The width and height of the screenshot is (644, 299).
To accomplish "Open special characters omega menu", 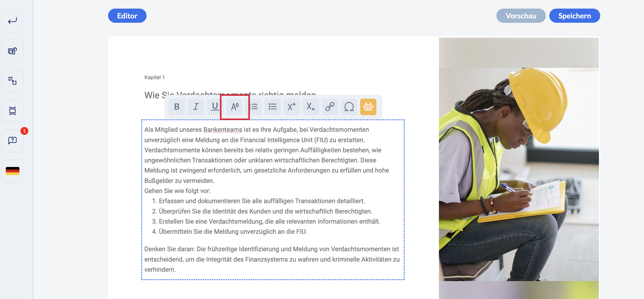I will click(x=349, y=107).
